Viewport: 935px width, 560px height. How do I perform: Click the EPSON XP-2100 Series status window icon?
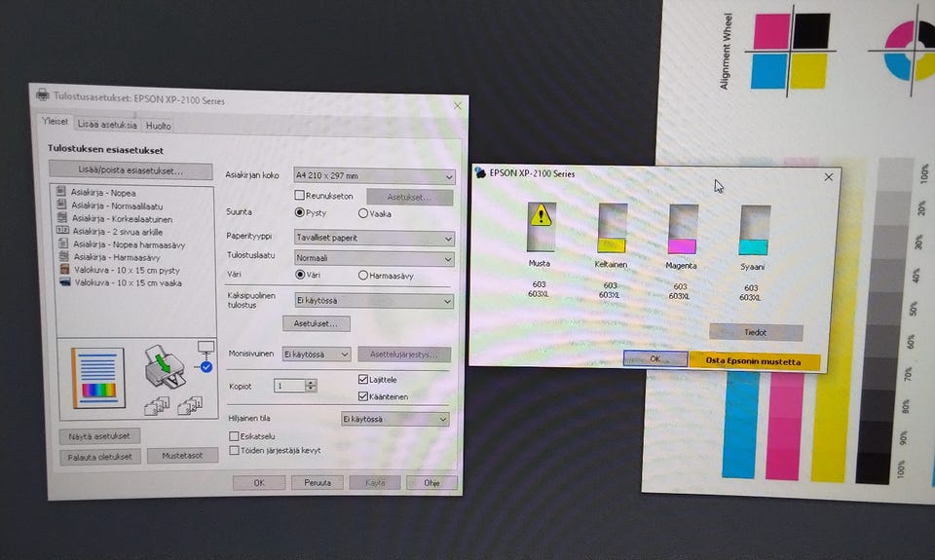coord(480,172)
